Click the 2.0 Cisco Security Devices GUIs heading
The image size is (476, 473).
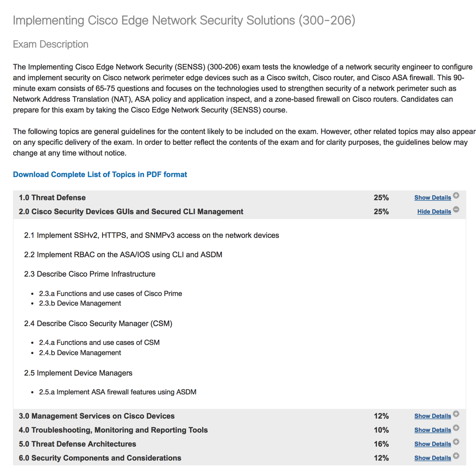click(131, 211)
